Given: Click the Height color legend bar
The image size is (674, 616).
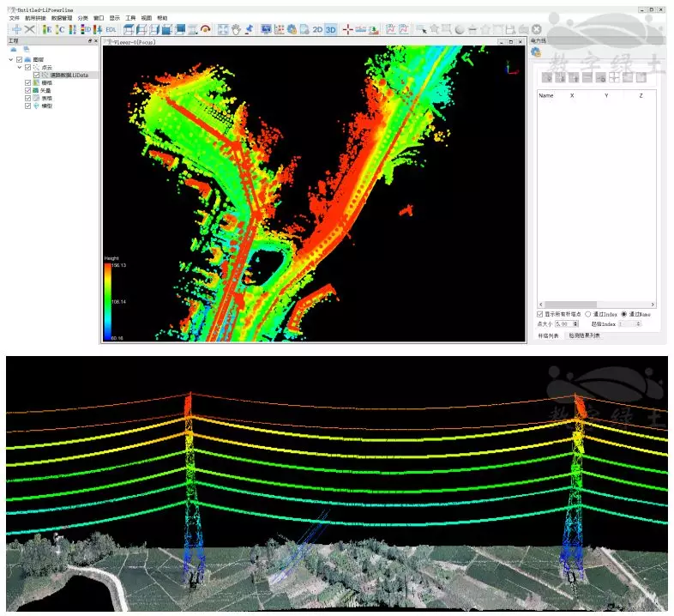Looking at the screenshot, I should (x=107, y=301).
